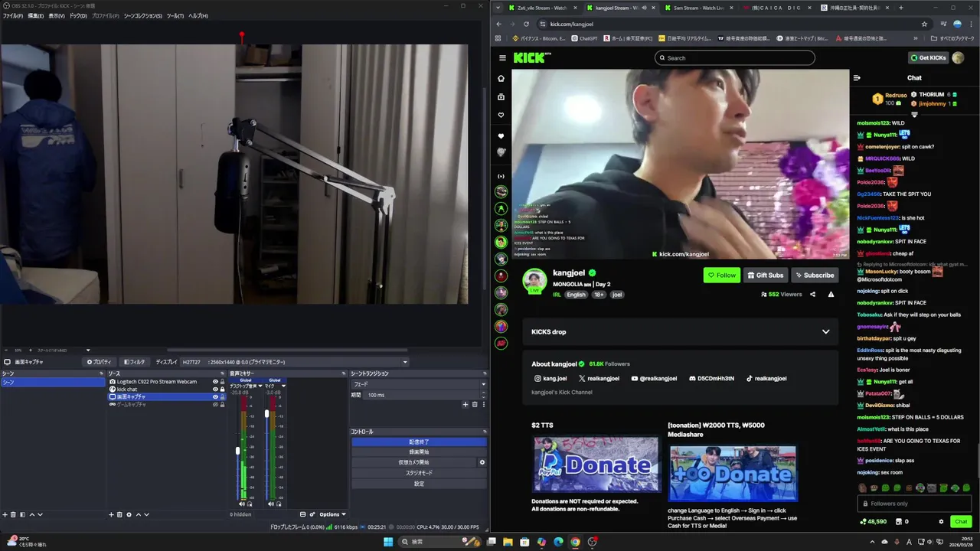Image resolution: width=980 pixels, height=551 pixels.
Task: Click the Kick search field
Action: click(x=735, y=57)
